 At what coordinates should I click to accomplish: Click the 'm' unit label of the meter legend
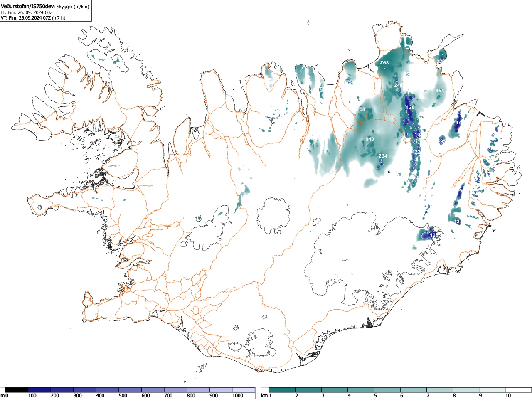[x=2, y=396]
